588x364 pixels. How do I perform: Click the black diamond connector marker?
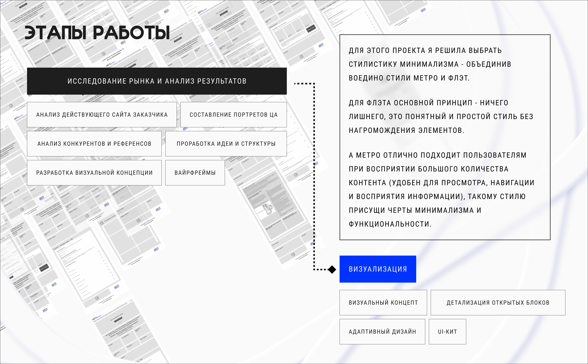click(332, 269)
